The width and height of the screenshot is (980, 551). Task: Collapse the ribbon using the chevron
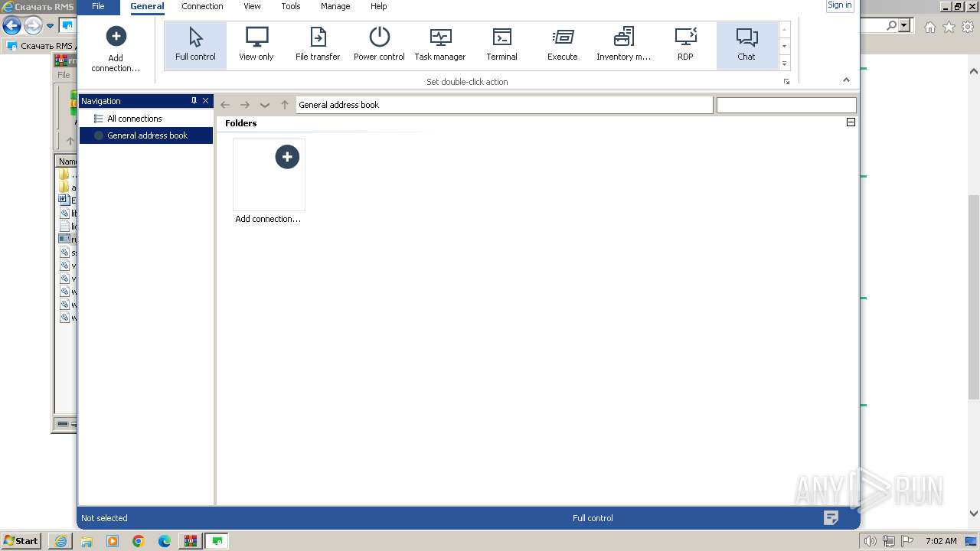pos(846,80)
